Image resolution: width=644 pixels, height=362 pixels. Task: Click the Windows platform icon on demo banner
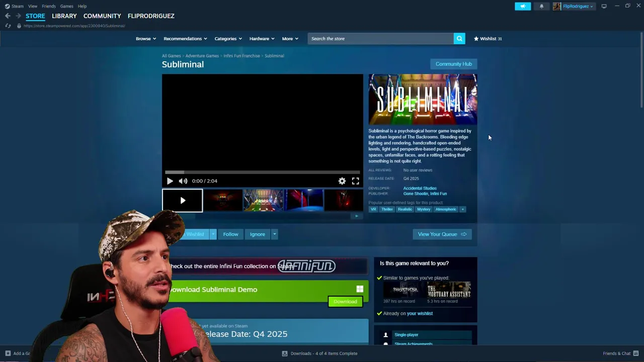(360, 289)
